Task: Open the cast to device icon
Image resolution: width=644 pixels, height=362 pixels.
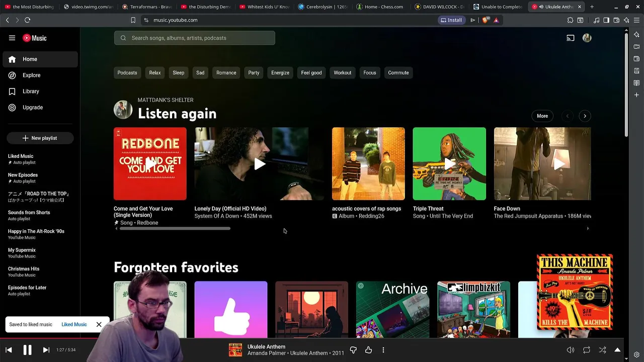Action: click(571, 38)
